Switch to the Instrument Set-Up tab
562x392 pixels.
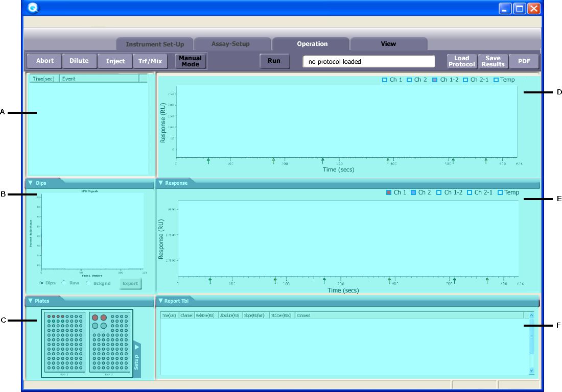point(155,44)
